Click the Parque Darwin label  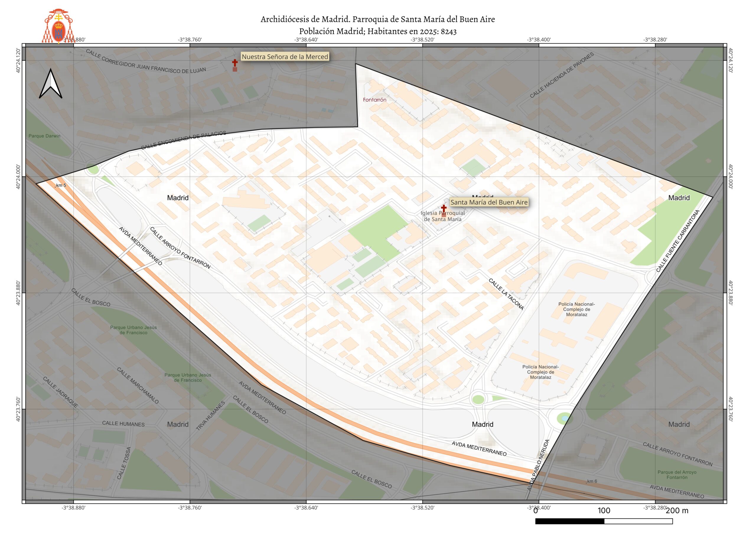tap(45, 136)
